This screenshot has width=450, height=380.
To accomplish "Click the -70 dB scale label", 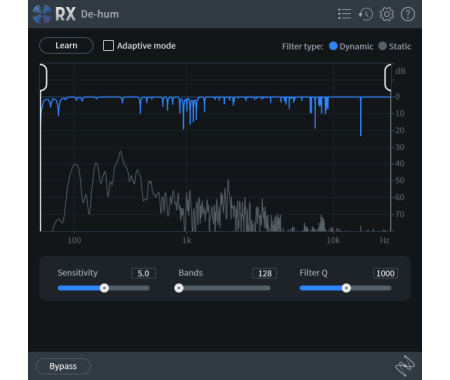I will pos(399,214).
